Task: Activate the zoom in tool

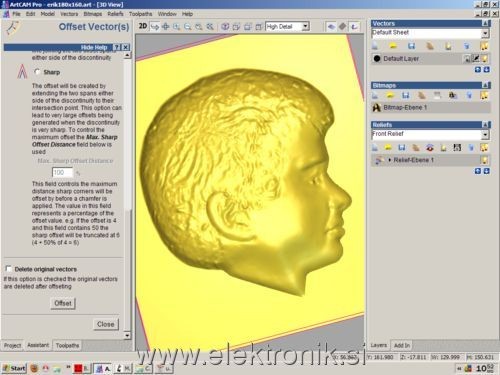Action: (x=176, y=27)
